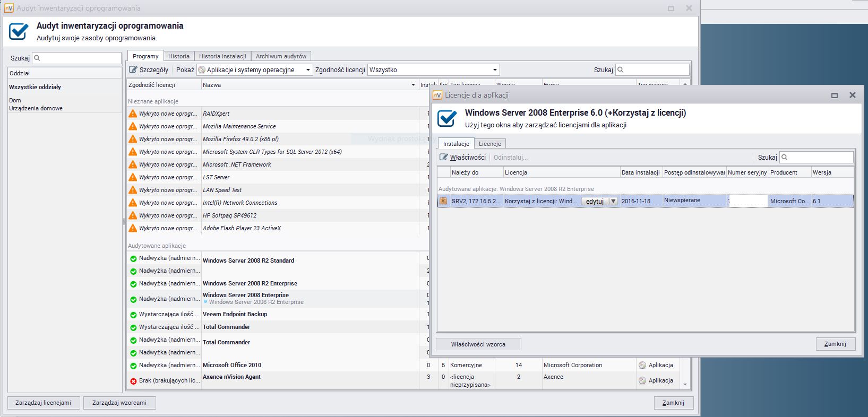Open the Nazwa column header dropdown arrow
The height and width of the screenshot is (417, 868).
414,85
